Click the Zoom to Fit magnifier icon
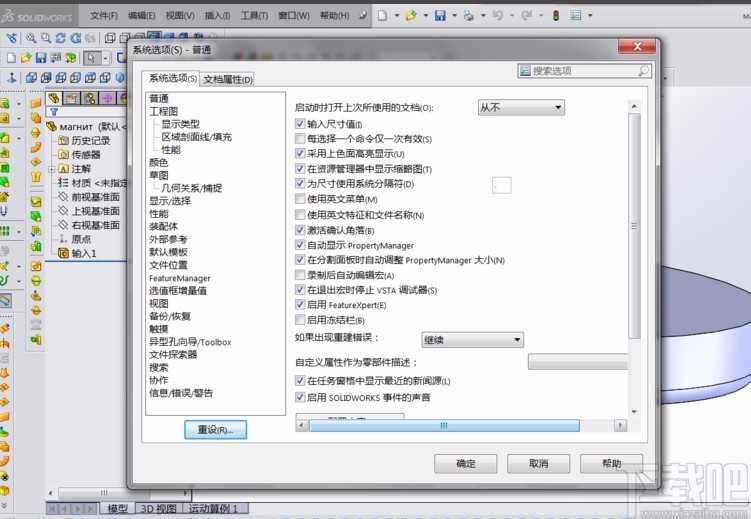 (31, 38)
